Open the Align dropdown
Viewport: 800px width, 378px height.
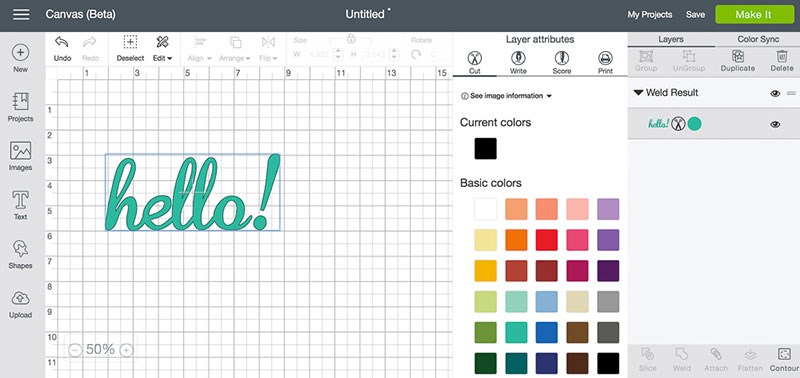click(199, 49)
